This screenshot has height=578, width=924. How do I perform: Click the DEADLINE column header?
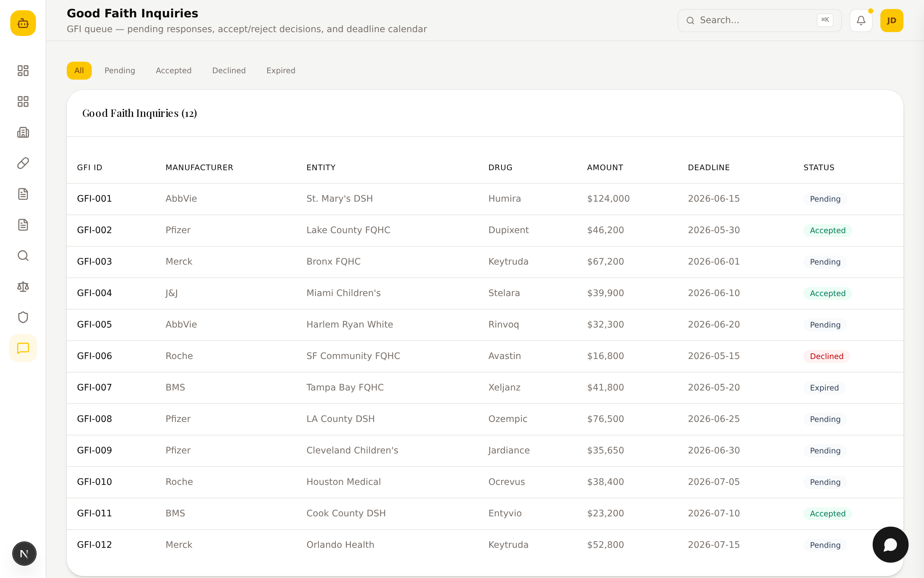pos(709,167)
